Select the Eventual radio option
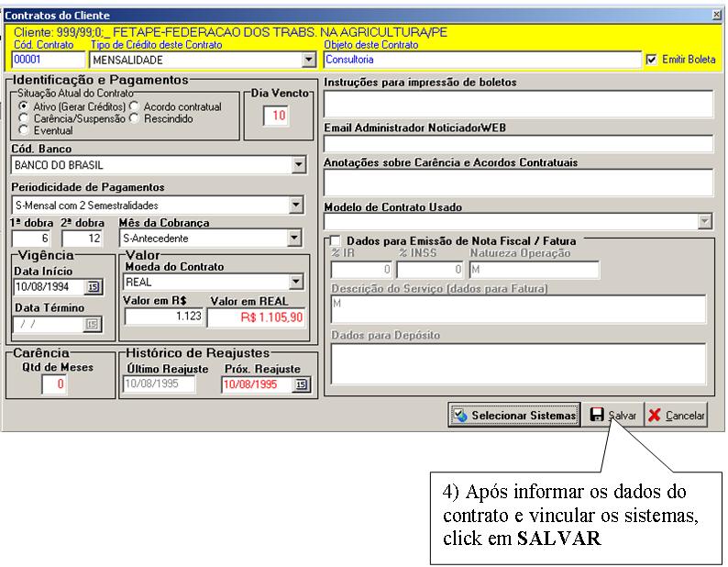 23,131
